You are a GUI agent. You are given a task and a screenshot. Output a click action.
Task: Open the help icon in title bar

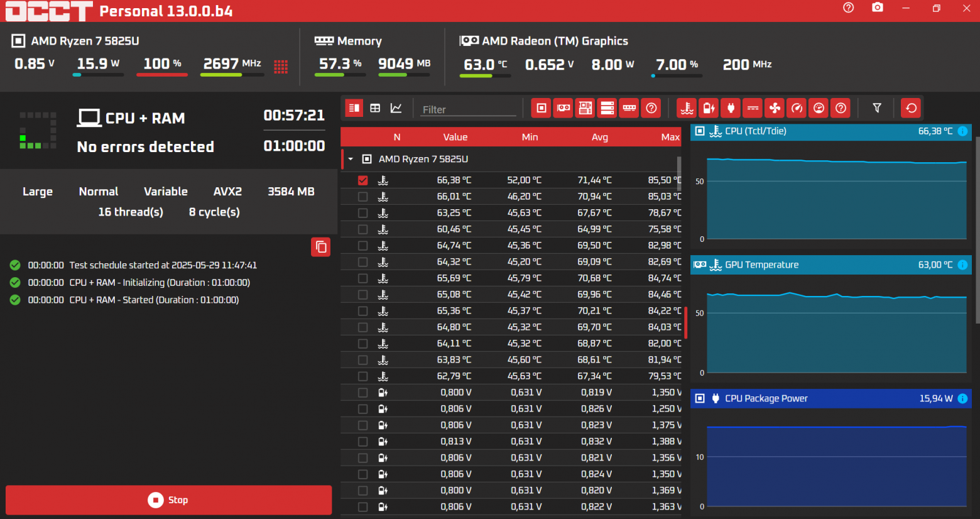[849, 8]
